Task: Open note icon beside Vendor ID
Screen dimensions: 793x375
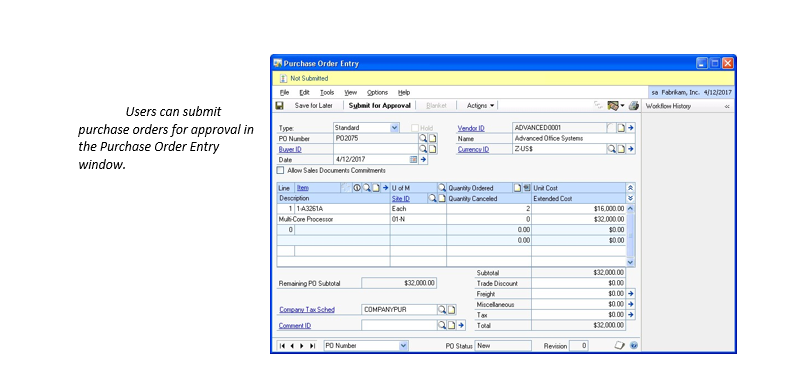Action: pos(622,128)
